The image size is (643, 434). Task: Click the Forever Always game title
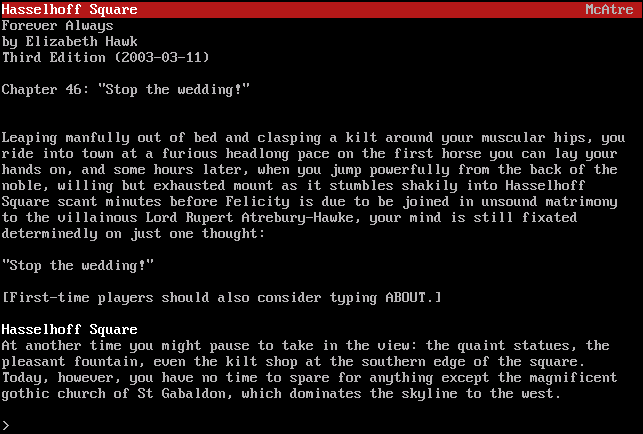[57, 26]
